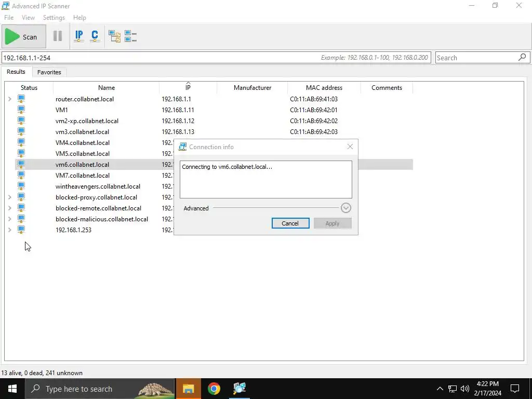
Task: Click the IP cell 192.168.1.13
Action: (x=178, y=131)
